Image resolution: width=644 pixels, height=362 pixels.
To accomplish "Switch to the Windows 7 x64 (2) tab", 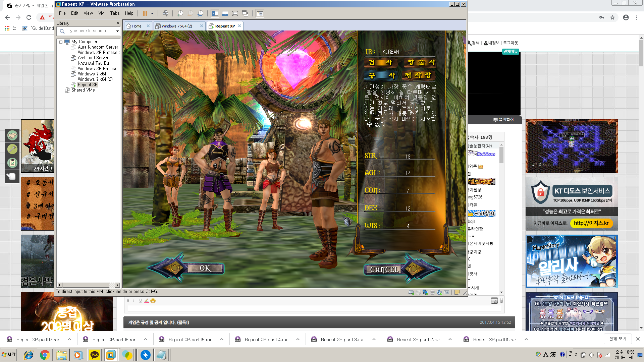I will (177, 26).
